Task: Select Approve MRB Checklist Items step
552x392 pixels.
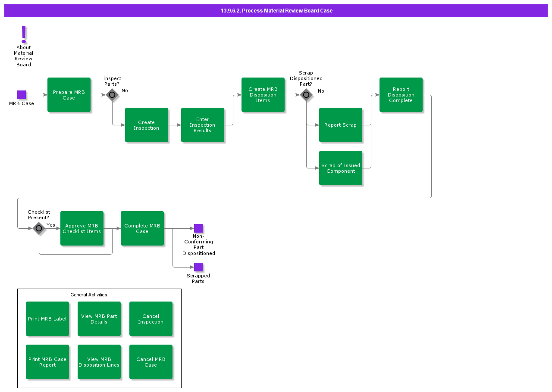Action: [x=82, y=228]
